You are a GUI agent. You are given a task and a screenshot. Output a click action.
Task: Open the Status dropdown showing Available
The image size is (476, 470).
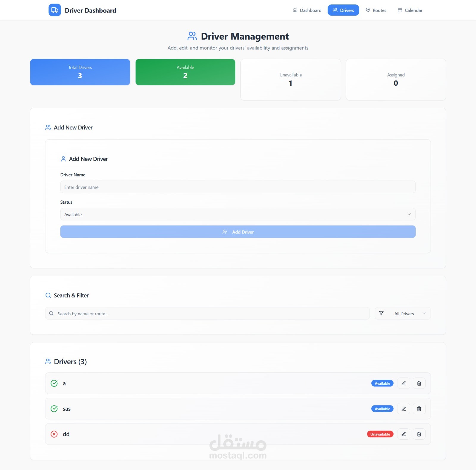[x=238, y=214]
